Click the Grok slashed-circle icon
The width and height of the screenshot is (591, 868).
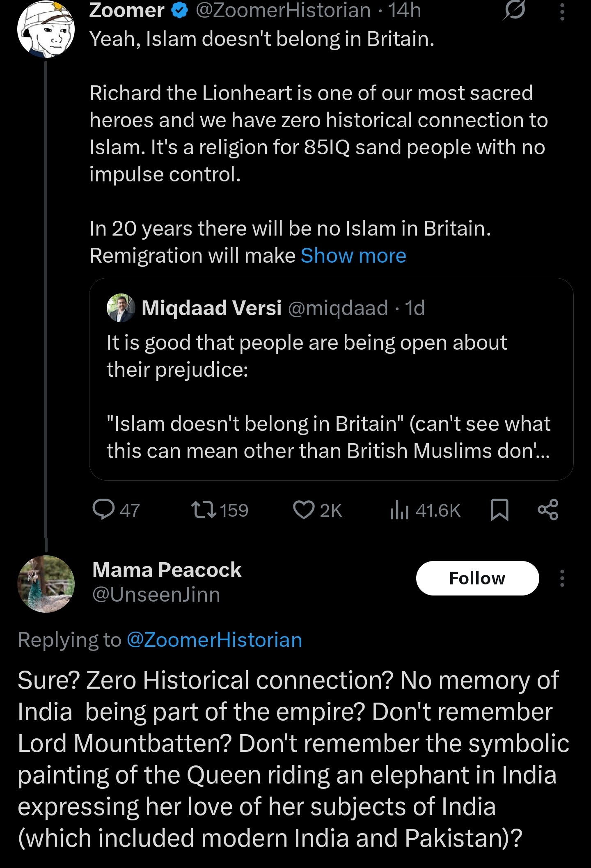click(x=514, y=10)
